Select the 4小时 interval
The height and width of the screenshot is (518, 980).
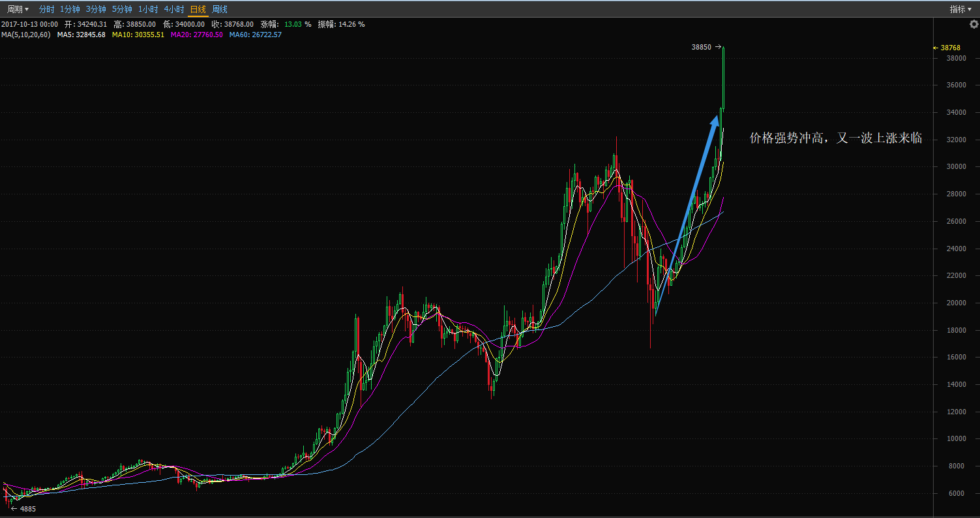tap(174, 9)
